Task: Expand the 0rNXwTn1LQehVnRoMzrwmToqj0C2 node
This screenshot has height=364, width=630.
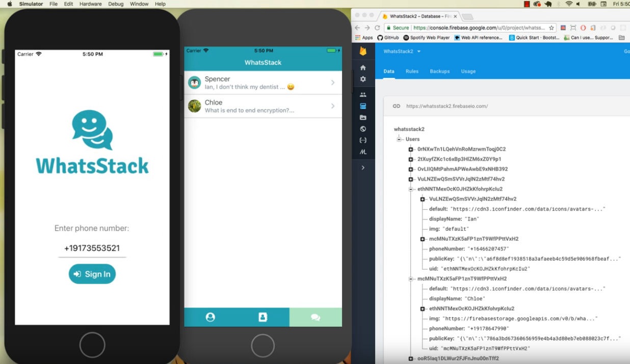Action: [x=411, y=149]
